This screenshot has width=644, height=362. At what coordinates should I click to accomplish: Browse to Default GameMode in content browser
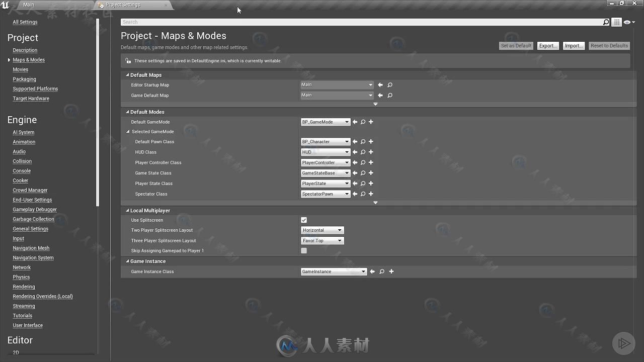click(x=363, y=122)
